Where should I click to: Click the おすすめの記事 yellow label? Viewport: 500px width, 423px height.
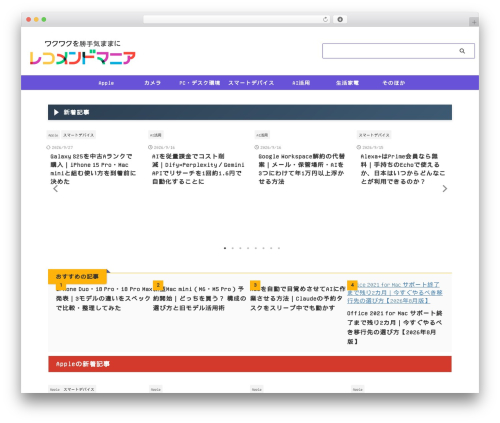pos(77,277)
